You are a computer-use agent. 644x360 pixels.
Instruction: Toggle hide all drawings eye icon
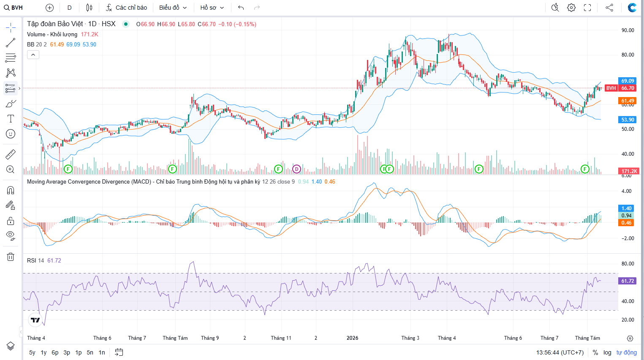pyautogui.click(x=11, y=235)
